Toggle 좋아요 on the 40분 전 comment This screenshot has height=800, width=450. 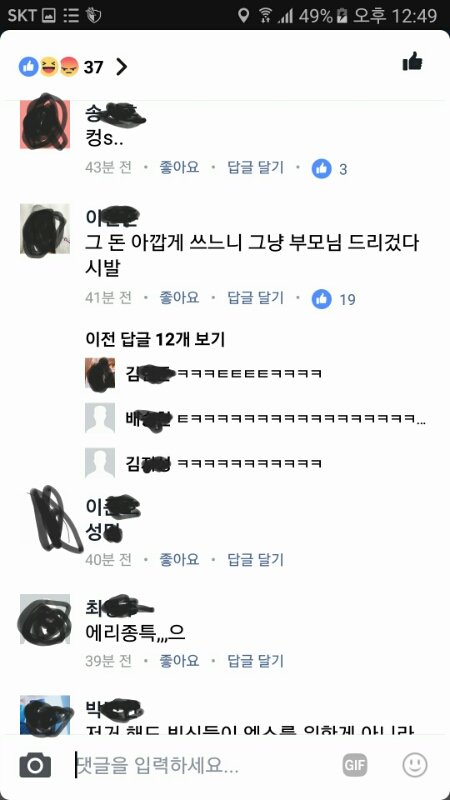point(179,560)
